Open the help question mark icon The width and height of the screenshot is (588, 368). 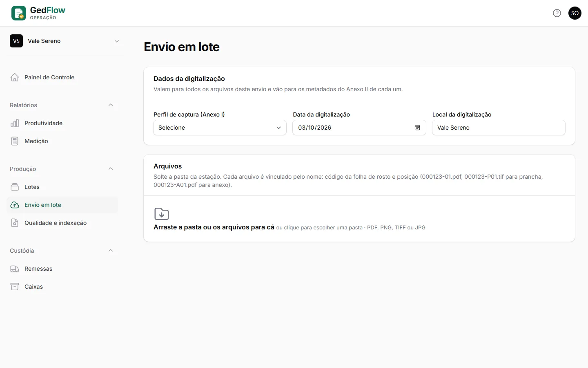(557, 13)
